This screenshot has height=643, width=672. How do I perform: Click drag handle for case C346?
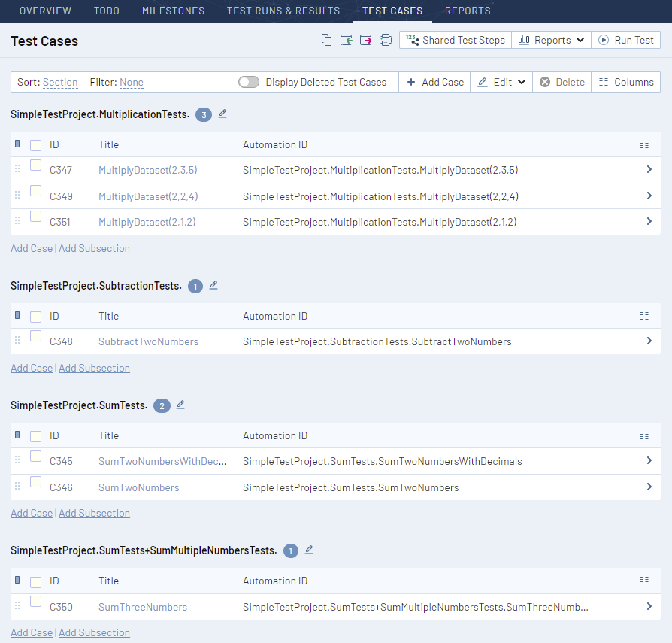click(17, 486)
